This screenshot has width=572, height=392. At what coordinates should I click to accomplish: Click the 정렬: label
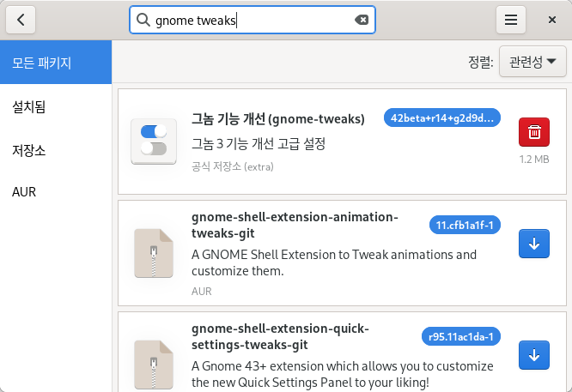point(481,61)
